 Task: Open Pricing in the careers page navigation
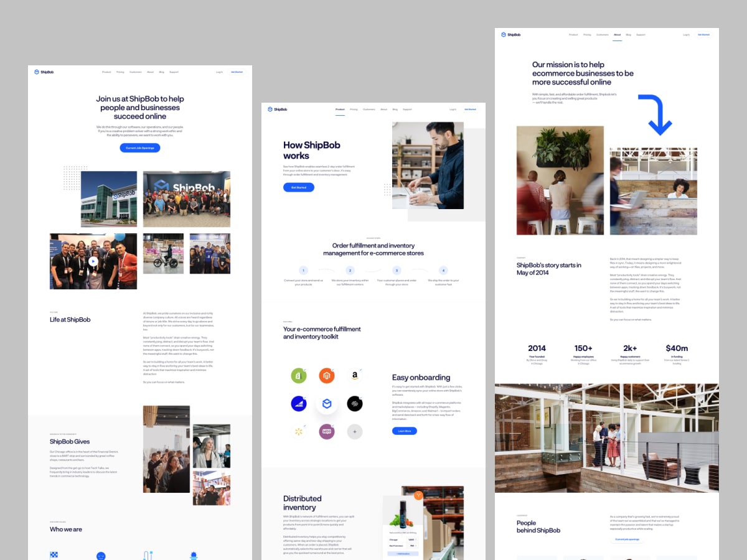(x=120, y=72)
